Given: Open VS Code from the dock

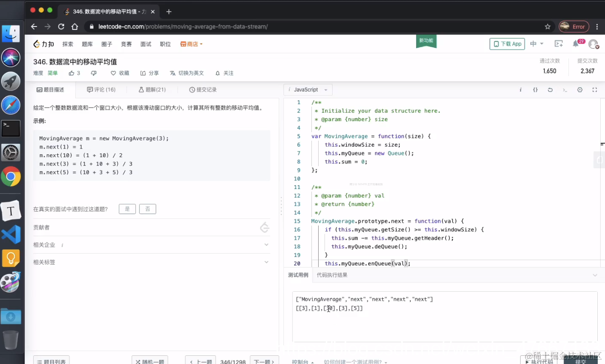Looking at the screenshot, I should click(x=11, y=235).
